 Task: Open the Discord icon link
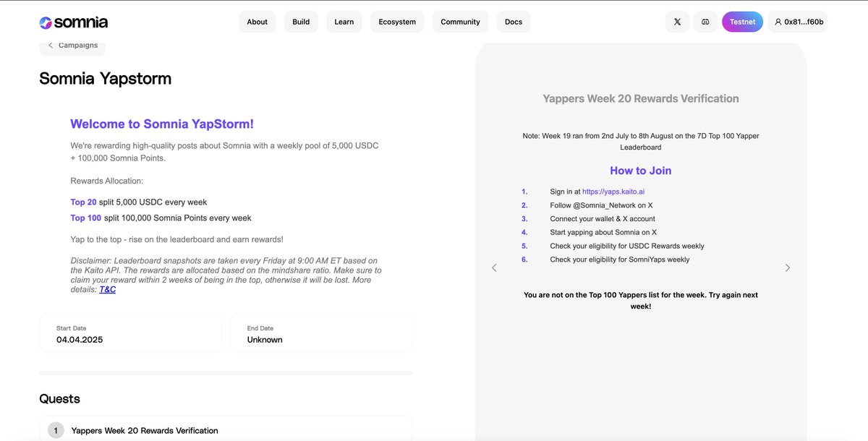[705, 22]
